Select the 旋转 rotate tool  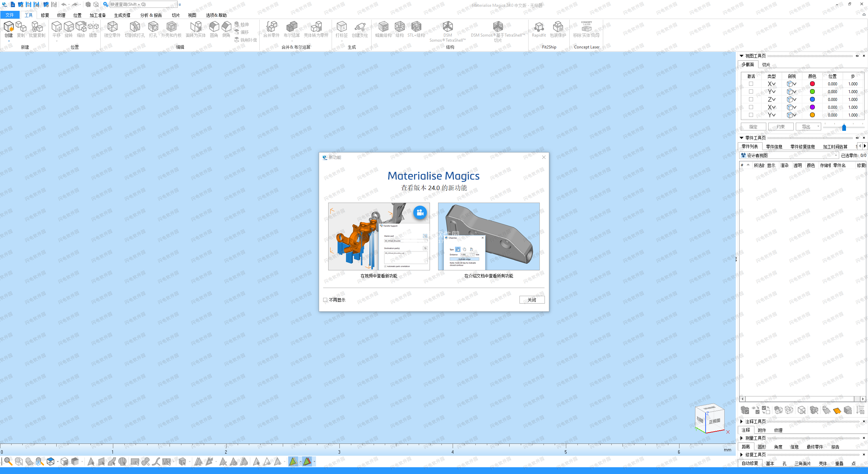[x=68, y=29]
